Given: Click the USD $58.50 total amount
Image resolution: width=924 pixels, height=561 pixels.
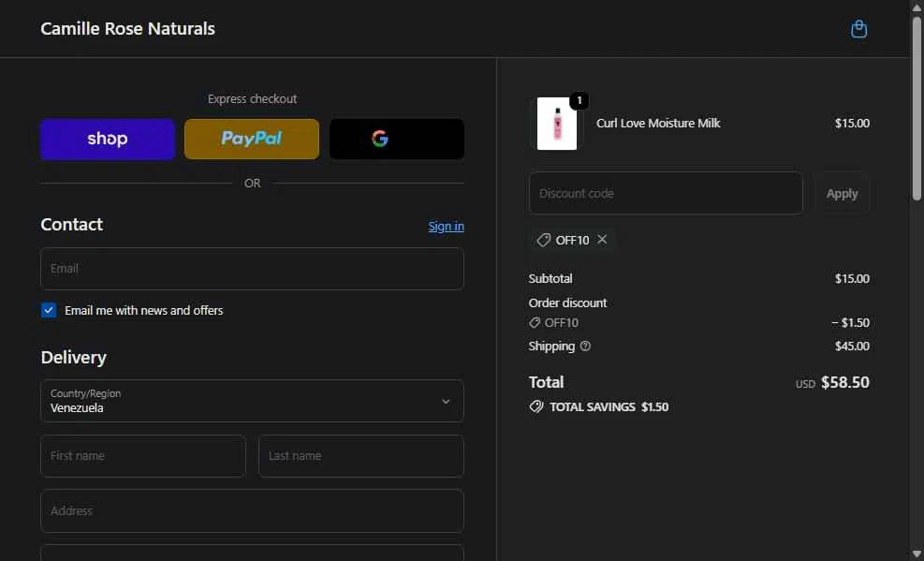Looking at the screenshot, I should click(x=832, y=382).
